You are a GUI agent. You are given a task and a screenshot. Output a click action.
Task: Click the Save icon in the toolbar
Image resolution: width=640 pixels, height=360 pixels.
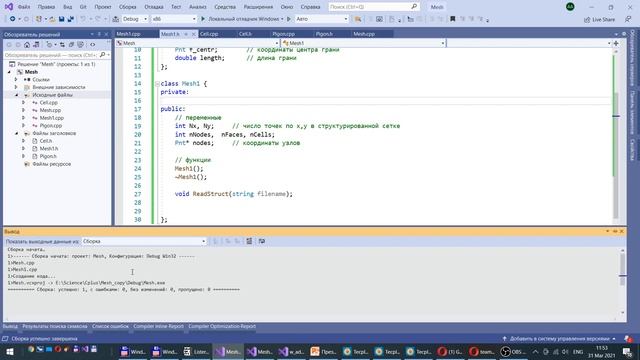pyautogui.click(x=61, y=19)
